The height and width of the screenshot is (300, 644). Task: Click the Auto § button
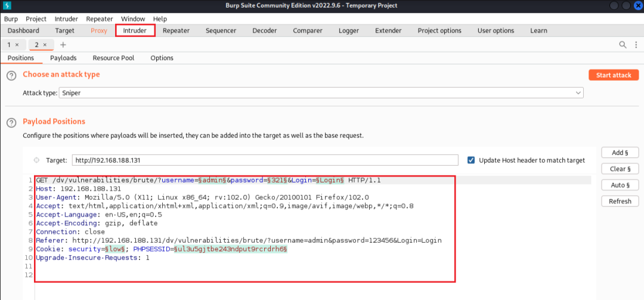(x=620, y=185)
